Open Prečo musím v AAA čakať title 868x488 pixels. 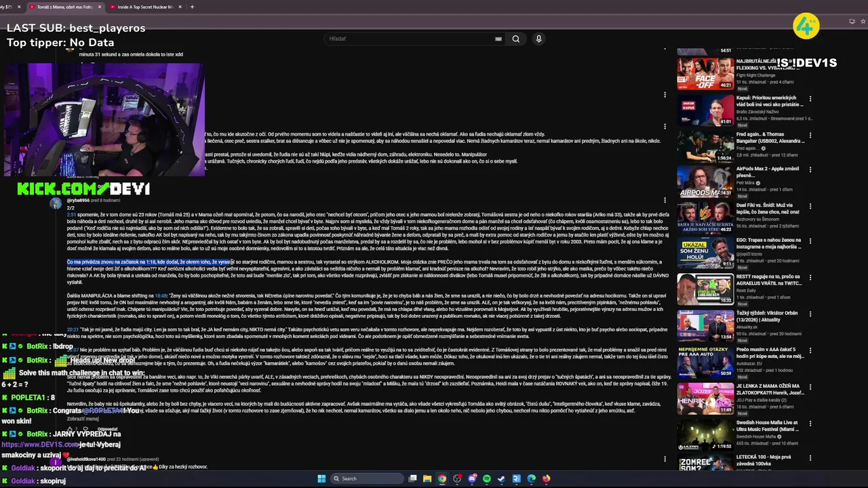coord(770,352)
